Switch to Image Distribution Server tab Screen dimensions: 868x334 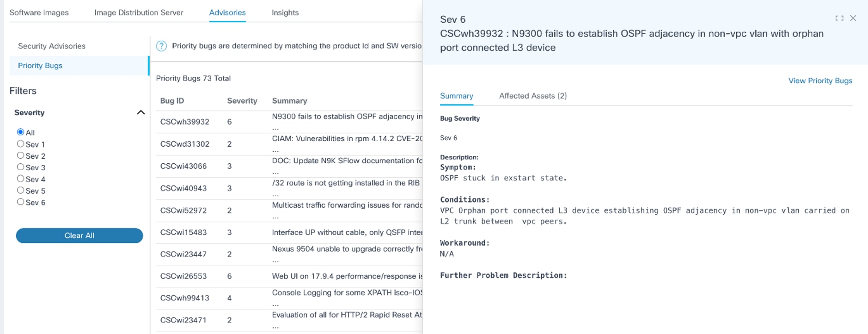pyautogui.click(x=139, y=12)
